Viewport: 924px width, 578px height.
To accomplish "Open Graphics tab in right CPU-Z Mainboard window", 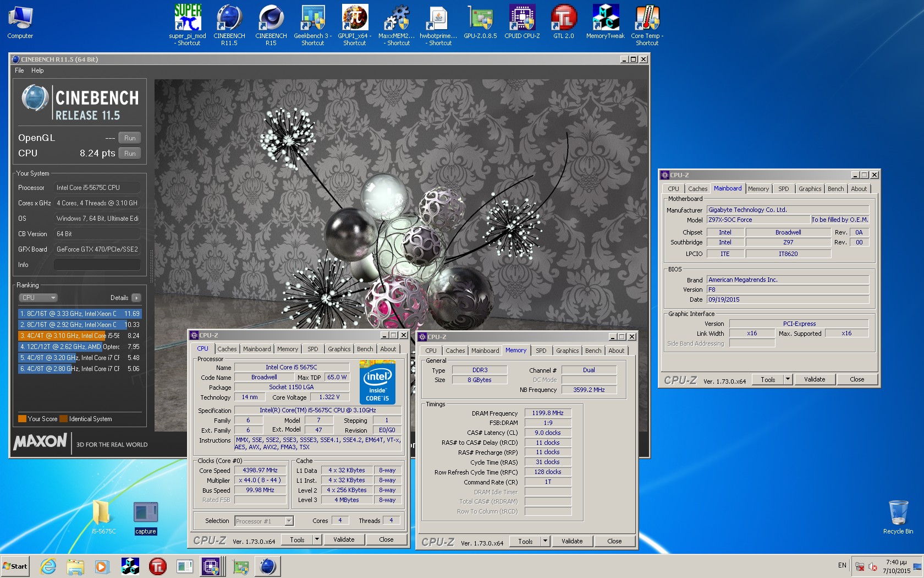I will click(810, 189).
